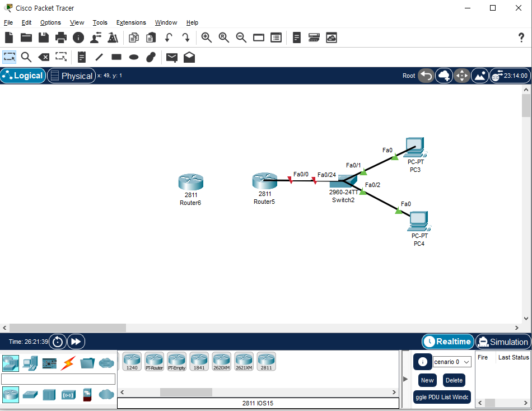Click the Redo arrow icon
This screenshot has width=532, height=411.
pos(185,38)
